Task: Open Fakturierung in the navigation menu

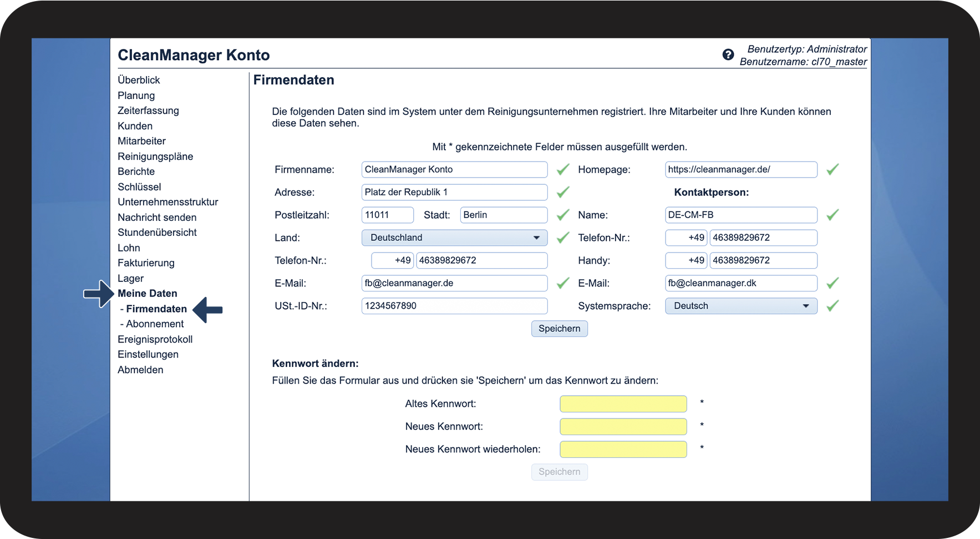Action: coord(146,263)
